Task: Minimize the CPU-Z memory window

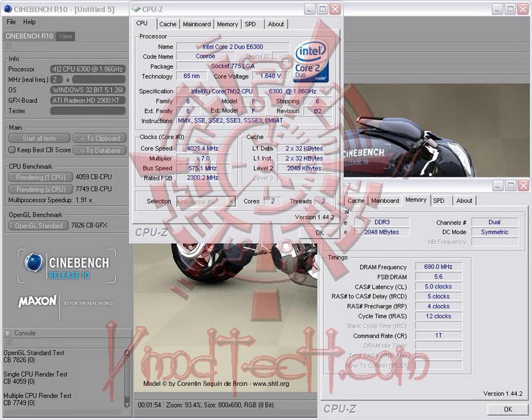Action: pos(497,185)
